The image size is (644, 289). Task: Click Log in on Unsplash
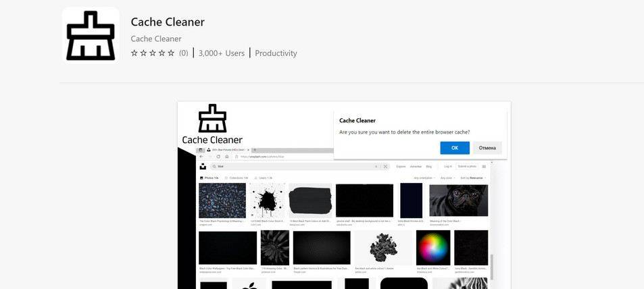[x=448, y=167]
